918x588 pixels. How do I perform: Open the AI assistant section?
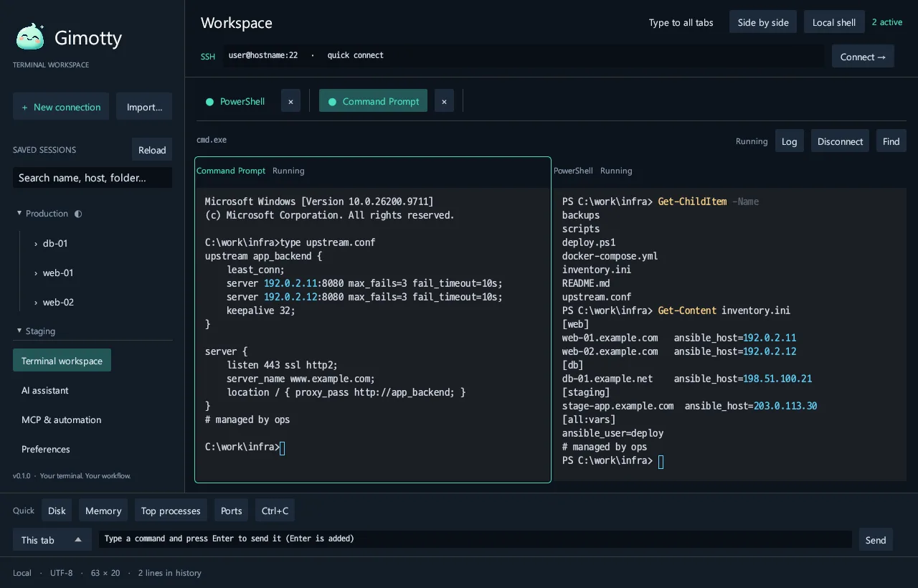45,390
